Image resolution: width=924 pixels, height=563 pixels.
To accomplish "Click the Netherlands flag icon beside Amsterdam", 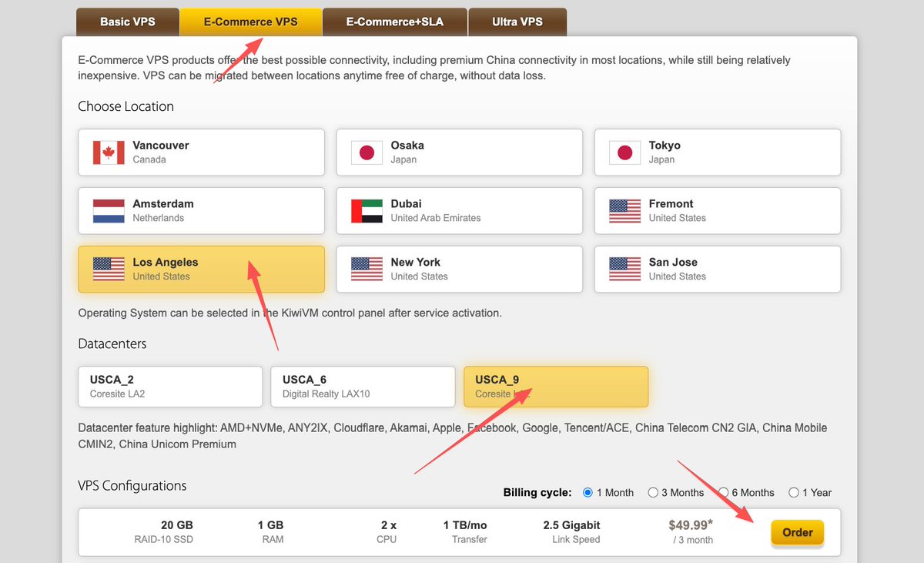I will pos(109,211).
